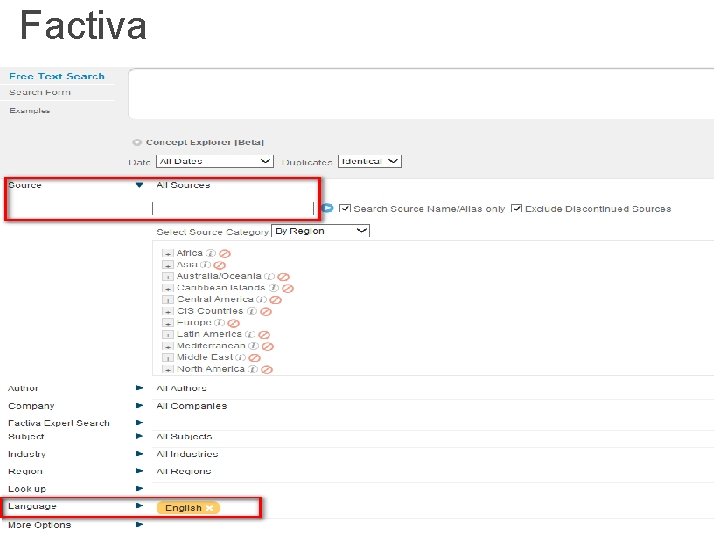Exclude Asia using the red not icon
The width and height of the screenshot is (720, 540).
click(219, 265)
